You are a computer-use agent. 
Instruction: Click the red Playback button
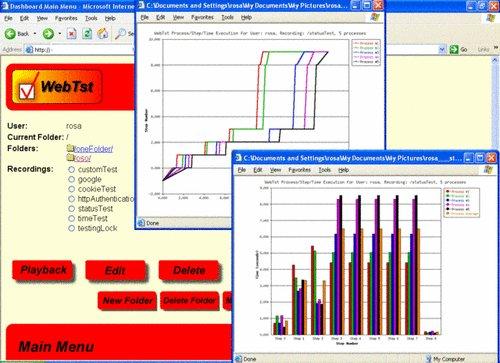pos(43,270)
